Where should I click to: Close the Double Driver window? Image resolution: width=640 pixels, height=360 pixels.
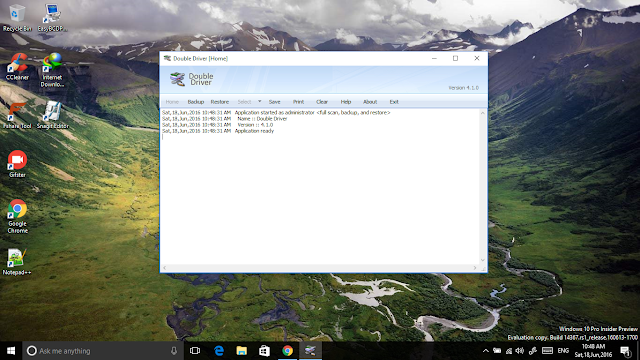[x=477, y=58]
